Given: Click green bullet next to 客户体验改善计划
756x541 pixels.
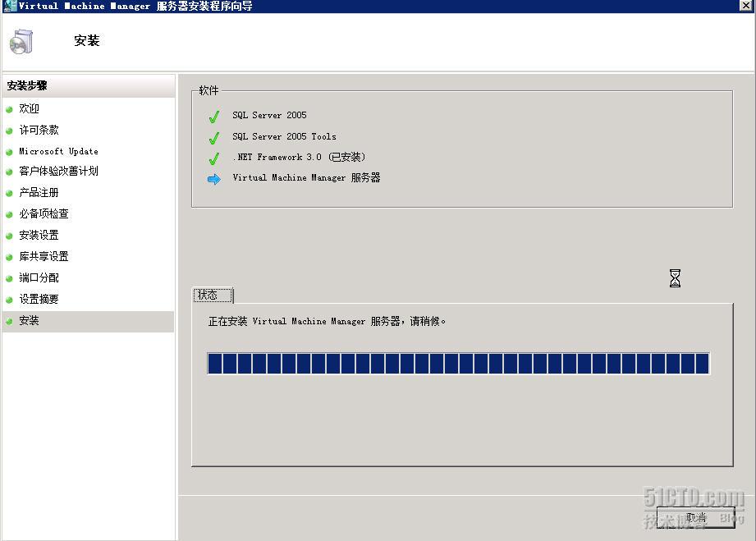Looking at the screenshot, I should coord(9,172).
